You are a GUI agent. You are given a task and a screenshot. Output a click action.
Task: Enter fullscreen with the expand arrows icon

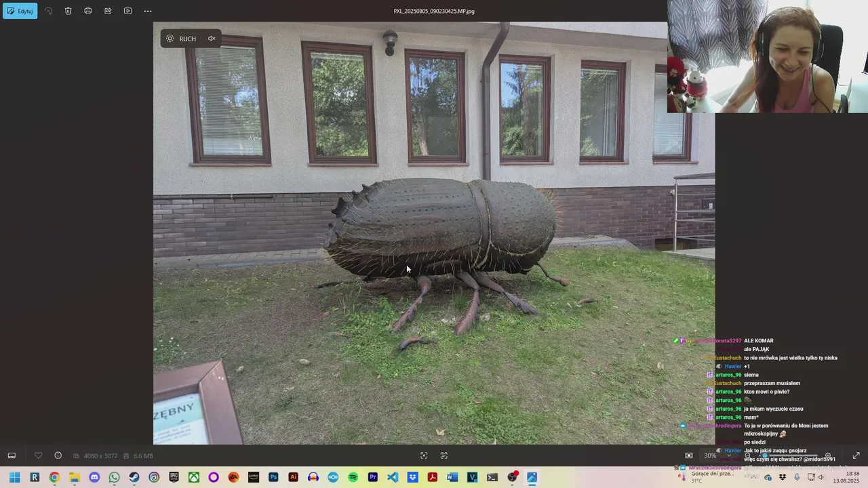tap(856, 455)
